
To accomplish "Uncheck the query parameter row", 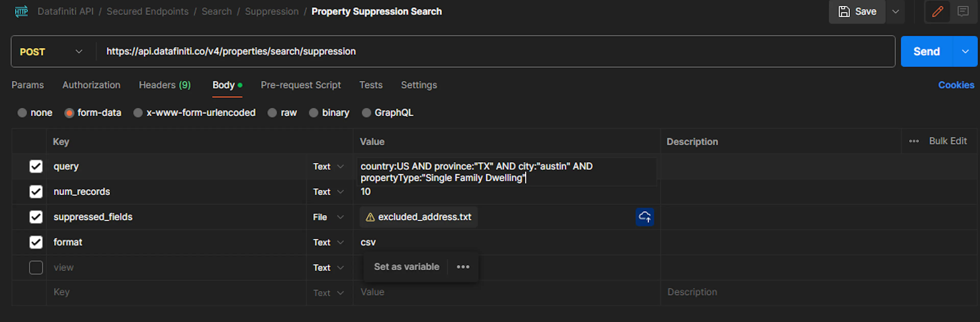I will point(36,166).
